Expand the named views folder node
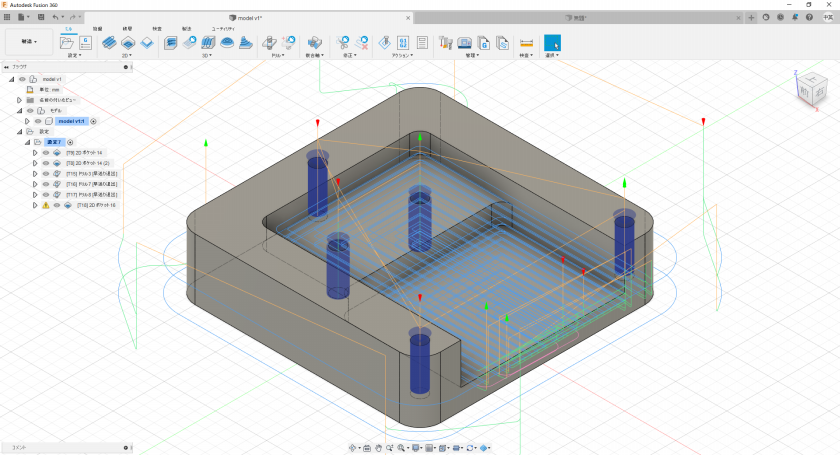 tap(19, 100)
